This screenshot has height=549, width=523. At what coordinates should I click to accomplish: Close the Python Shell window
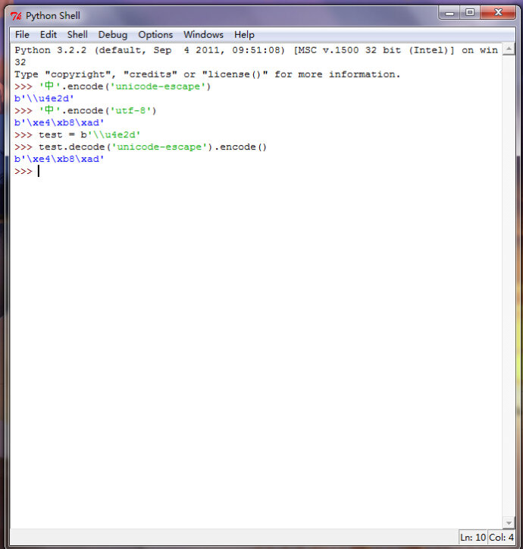click(498, 13)
